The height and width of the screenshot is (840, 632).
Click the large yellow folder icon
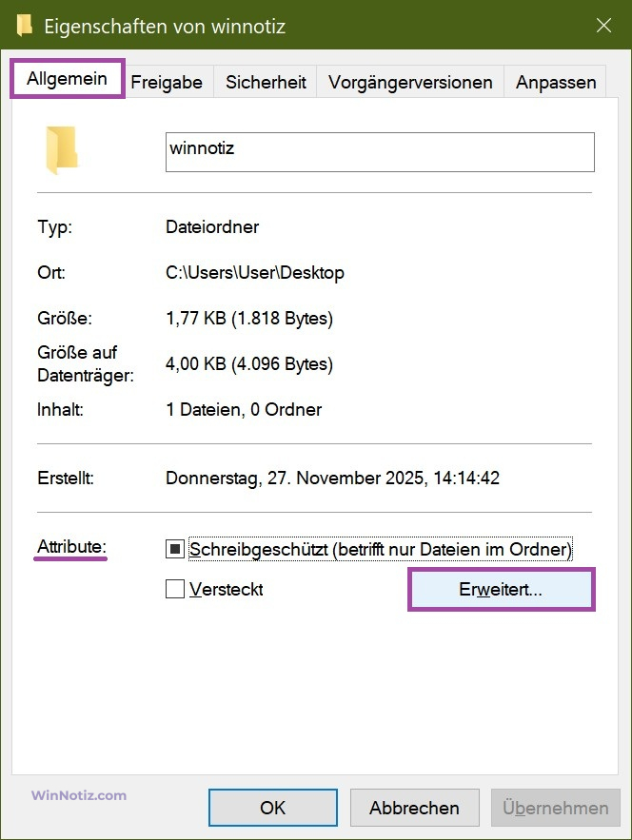point(62,150)
